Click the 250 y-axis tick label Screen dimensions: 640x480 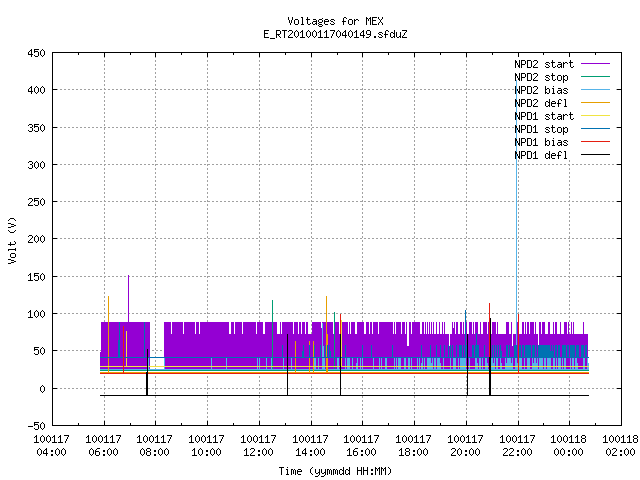36,202
